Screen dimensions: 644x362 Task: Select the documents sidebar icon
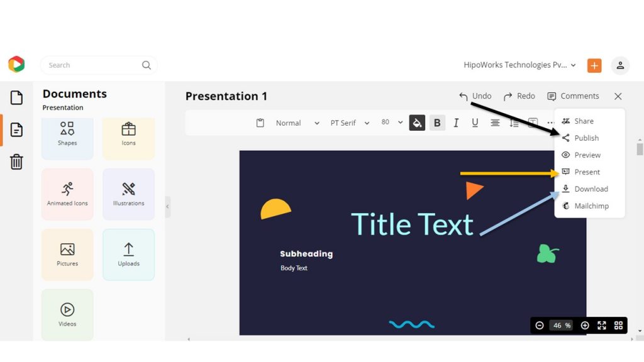tap(16, 129)
